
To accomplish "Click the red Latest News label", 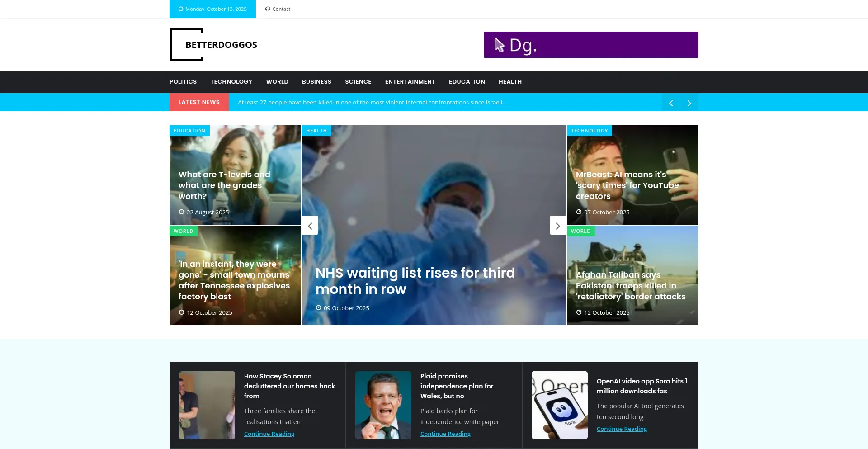I will tap(199, 102).
